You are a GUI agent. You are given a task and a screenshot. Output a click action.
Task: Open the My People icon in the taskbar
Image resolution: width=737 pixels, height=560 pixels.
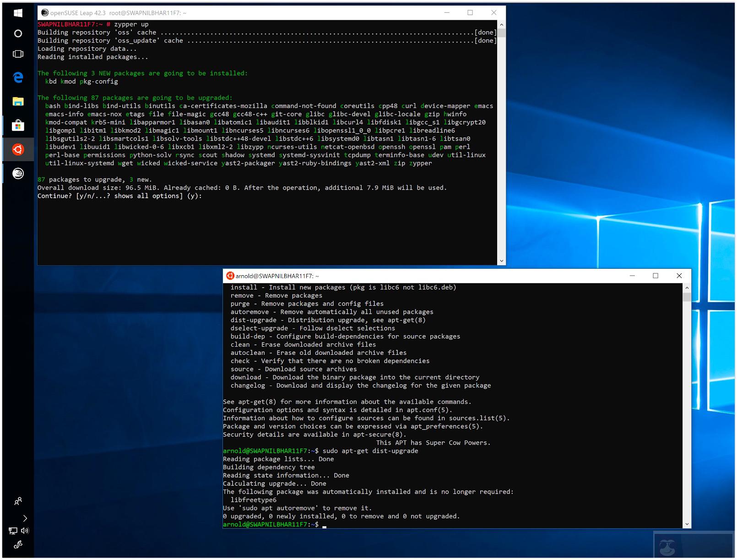[x=18, y=501]
